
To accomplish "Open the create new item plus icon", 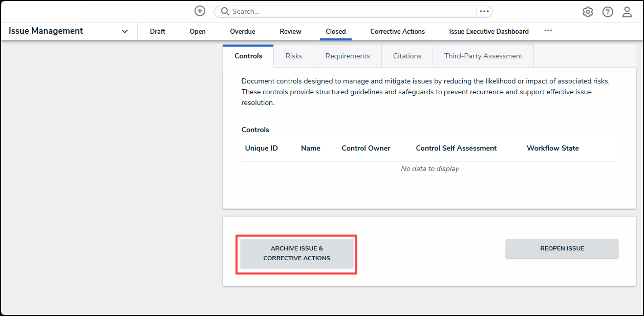I will point(200,11).
